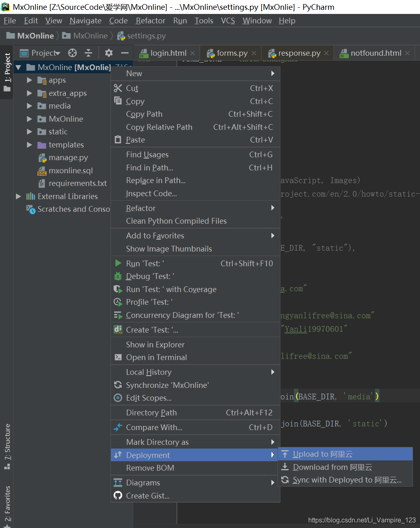Open the Local History submenu
This screenshot has height=528, width=420.
(195, 372)
